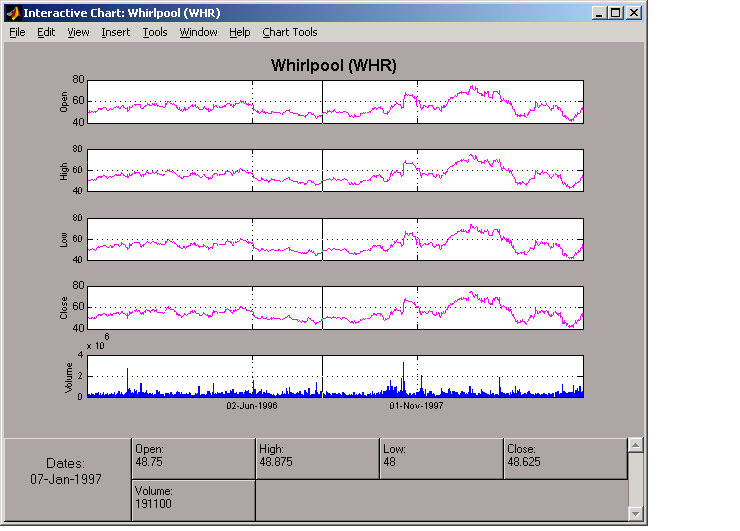Click the Low axis label

pyautogui.click(x=64, y=240)
